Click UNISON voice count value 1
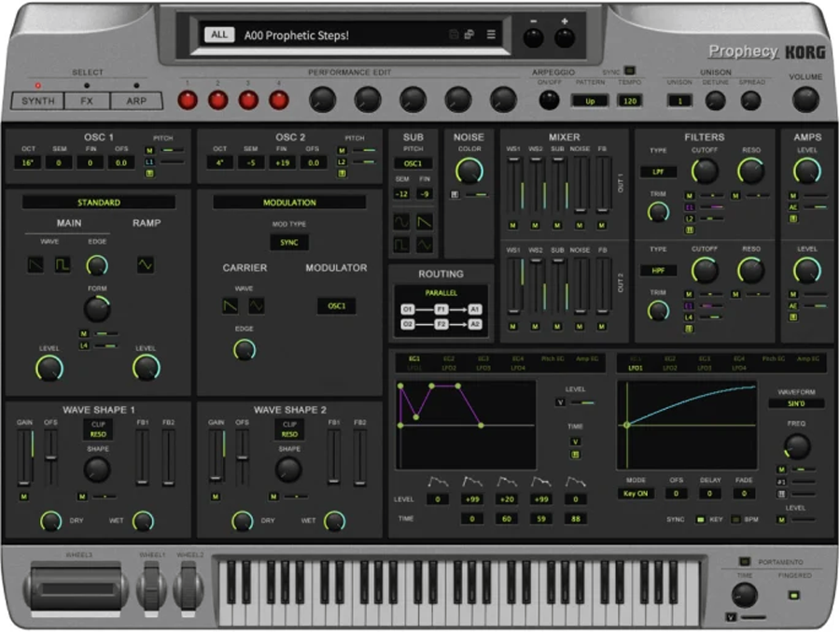This screenshot has height=632, width=840. 679,101
